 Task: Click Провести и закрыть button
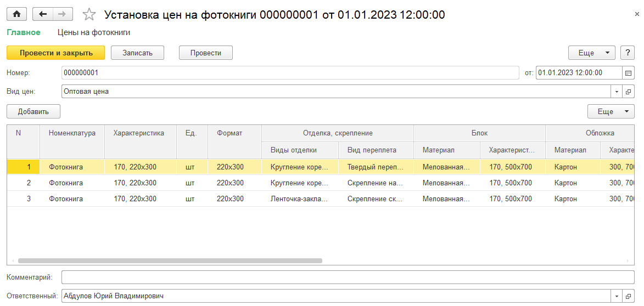56,53
